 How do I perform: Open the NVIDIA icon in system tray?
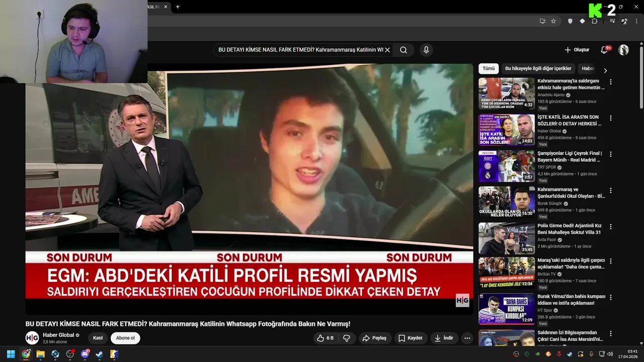(537, 354)
